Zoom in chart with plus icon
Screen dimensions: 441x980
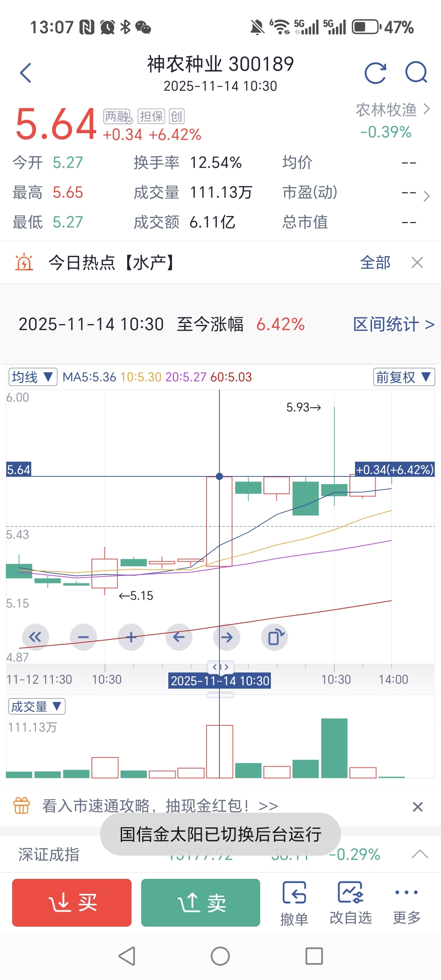131,637
